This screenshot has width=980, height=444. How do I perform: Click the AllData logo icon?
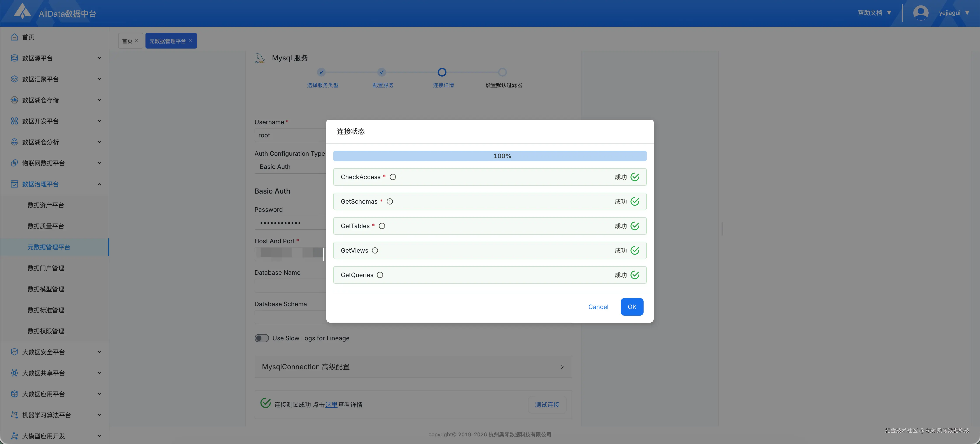click(22, 11)
